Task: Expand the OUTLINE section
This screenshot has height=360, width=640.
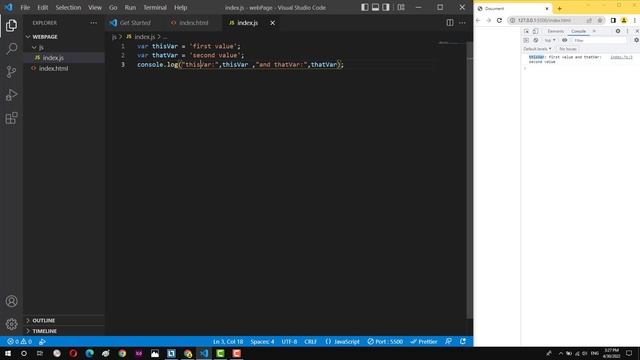Action: [x=64, y=320]
